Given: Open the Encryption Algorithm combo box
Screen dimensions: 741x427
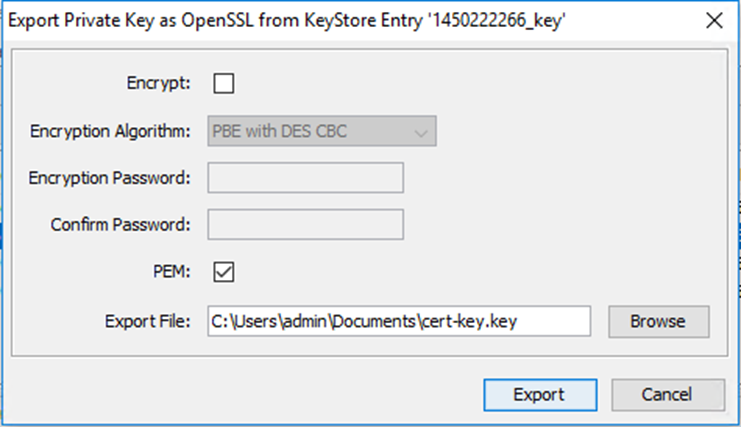Looking at the screenshot, I should pos(320,131).
